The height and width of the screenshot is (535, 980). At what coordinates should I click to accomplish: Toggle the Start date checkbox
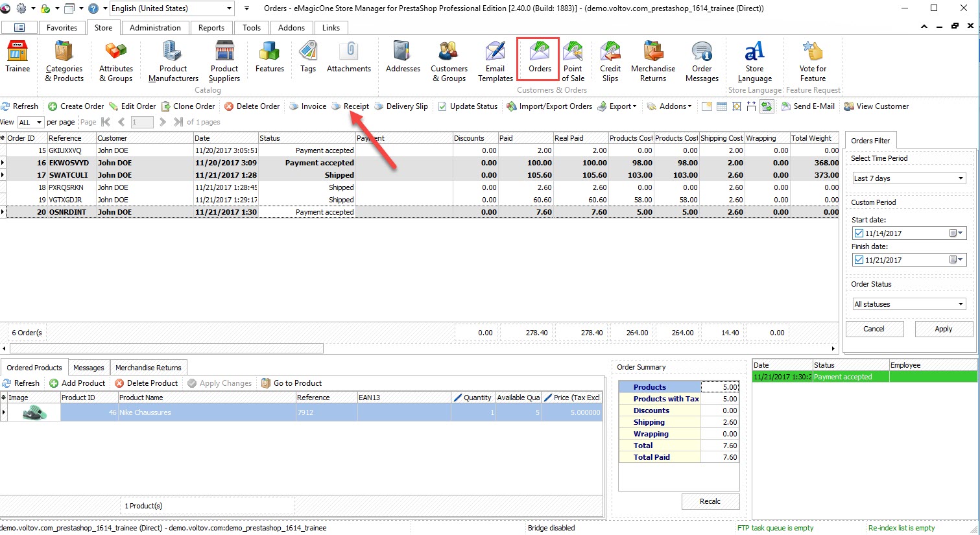[859, 233]
